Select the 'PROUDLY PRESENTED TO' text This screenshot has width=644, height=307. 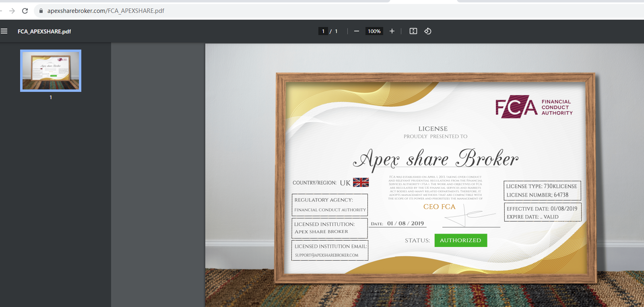[x=436, y=137]
